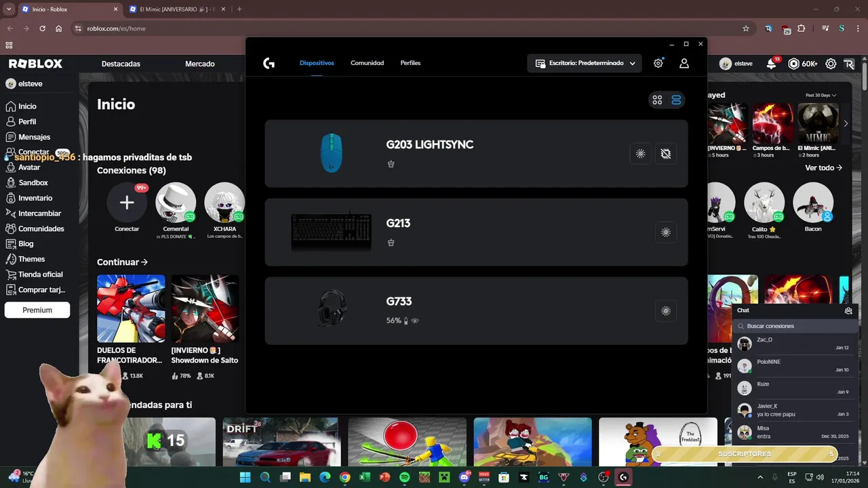
Task: Select the G203 LIGHTSYNC mouse image
Action: pos(332,152)
